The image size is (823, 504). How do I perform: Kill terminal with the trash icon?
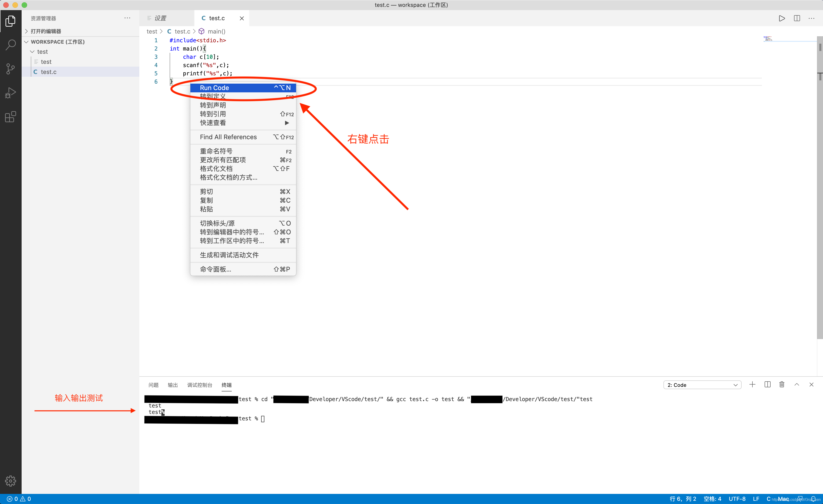tap(782, 385)
